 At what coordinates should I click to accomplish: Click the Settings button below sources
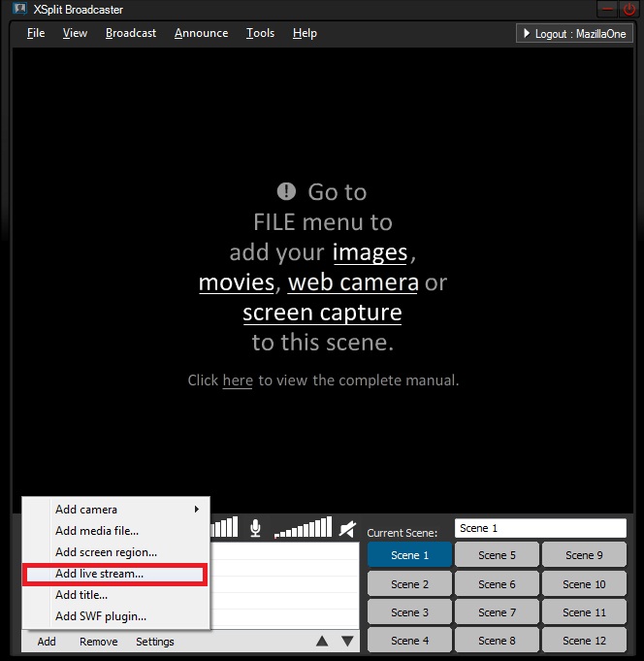tap(154, 642)
